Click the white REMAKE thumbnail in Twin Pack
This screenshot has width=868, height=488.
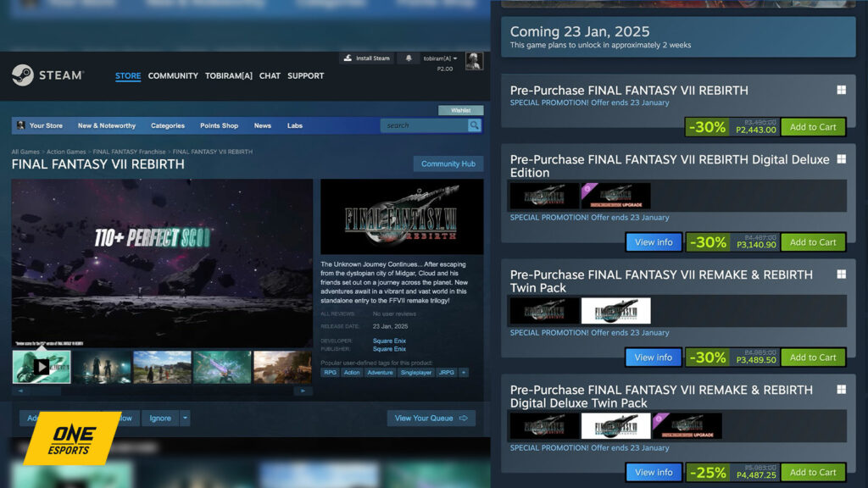tap(615, 311)
